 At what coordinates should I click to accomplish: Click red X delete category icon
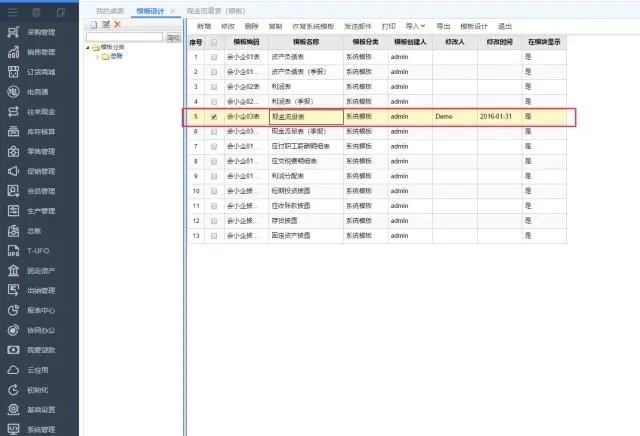point(118,24)
